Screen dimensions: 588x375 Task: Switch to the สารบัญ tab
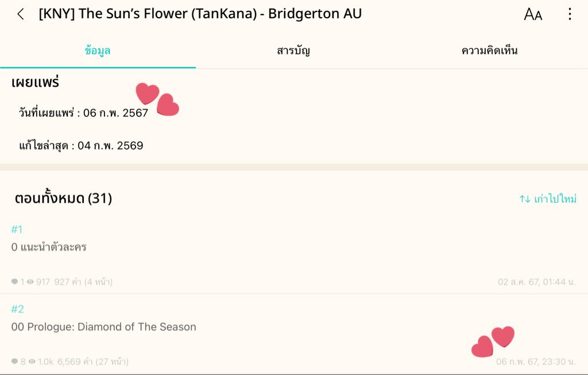tap(293, 51)
